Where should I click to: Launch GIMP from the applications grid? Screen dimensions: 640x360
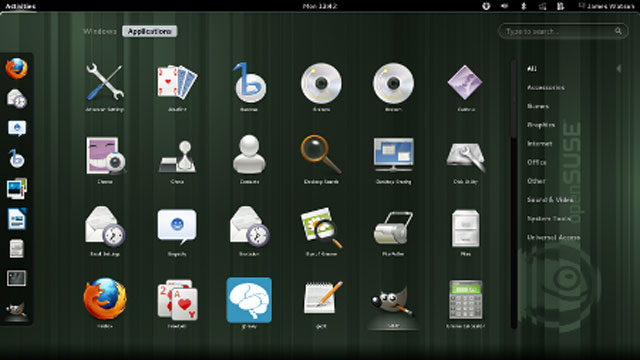click(x=393, y=305)
